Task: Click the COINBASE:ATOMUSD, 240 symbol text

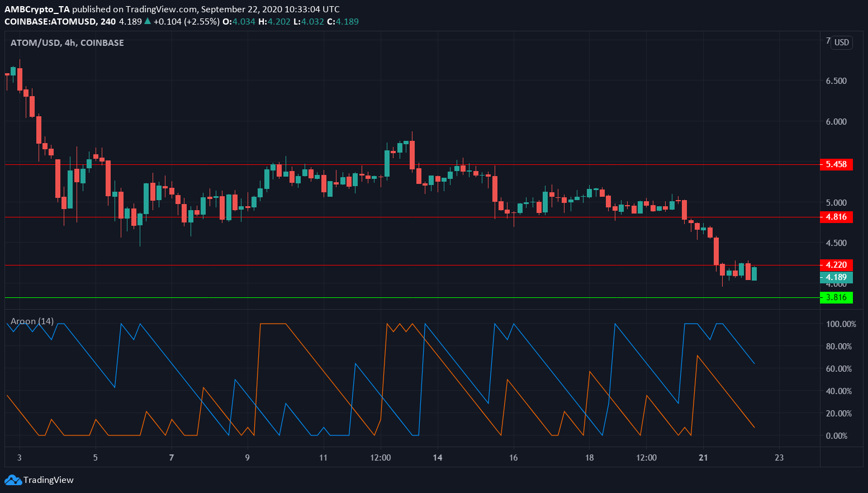Action: pos(60,22)
